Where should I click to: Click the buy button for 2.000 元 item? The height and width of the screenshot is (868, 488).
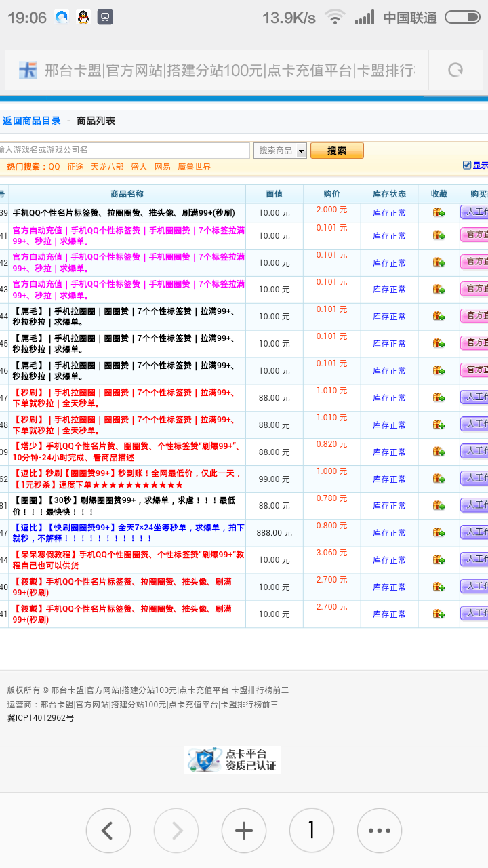click(474, 212)
